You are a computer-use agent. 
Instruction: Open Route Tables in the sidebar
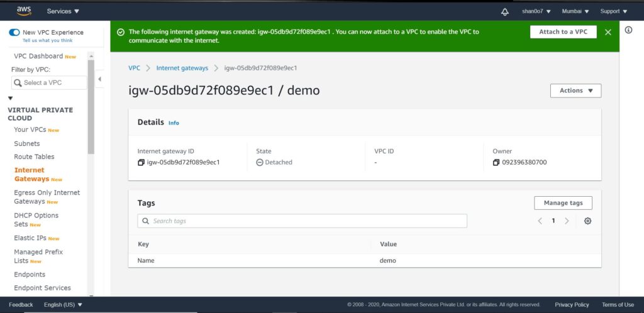click(34, 156)
